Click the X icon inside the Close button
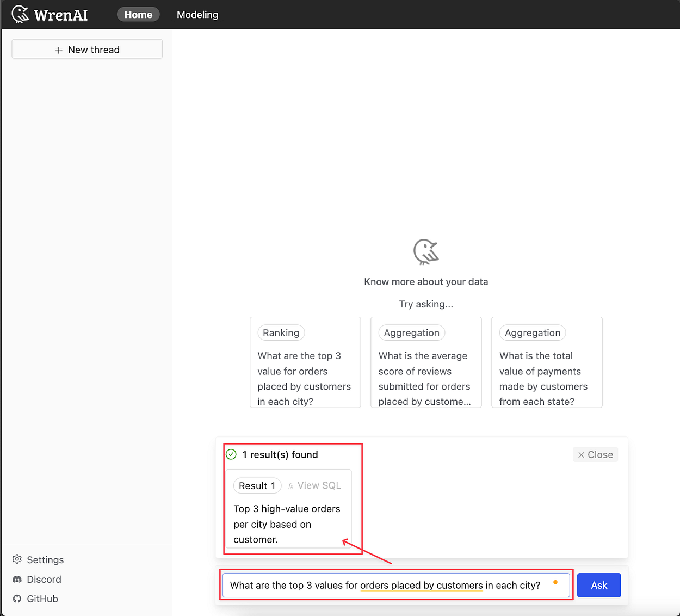The image size is (680, 616). point(582,454)
